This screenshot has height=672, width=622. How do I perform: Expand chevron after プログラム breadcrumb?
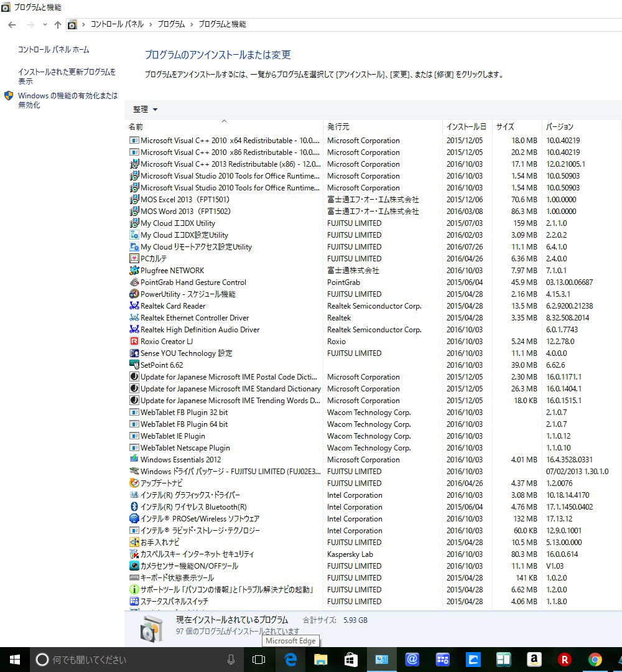click(x=192, y=24)
